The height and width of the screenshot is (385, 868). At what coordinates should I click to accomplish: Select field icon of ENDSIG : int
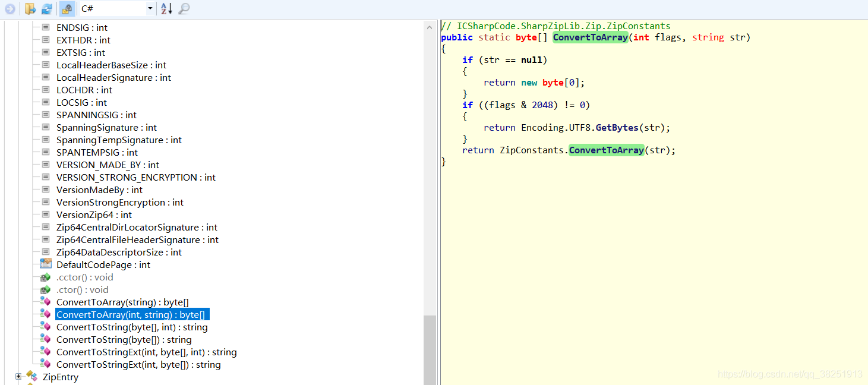pos(46,27)
